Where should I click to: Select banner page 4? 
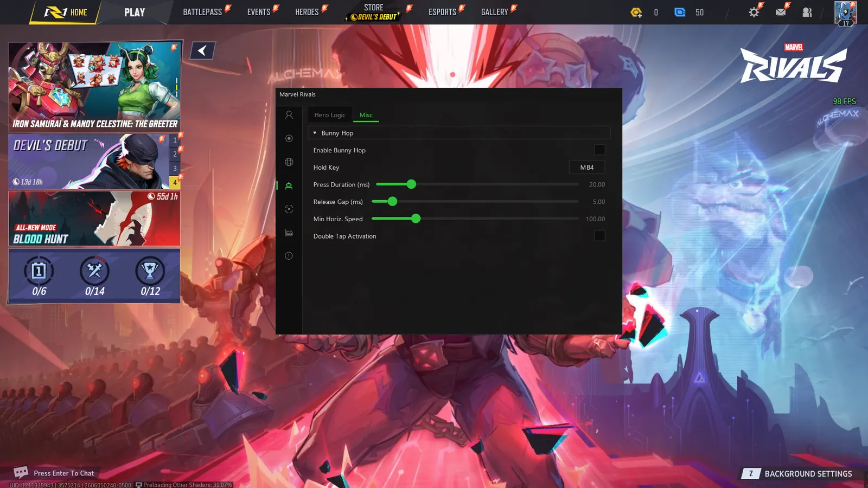[x=175, y=182]
